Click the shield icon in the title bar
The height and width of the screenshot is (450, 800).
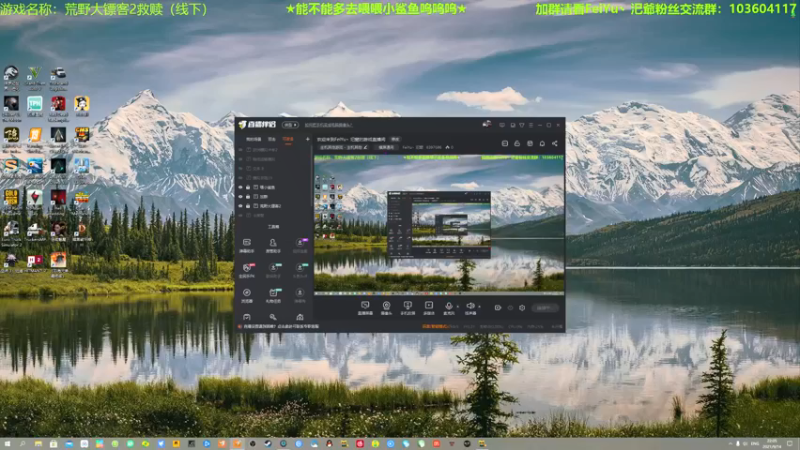[x=521, y=125]
